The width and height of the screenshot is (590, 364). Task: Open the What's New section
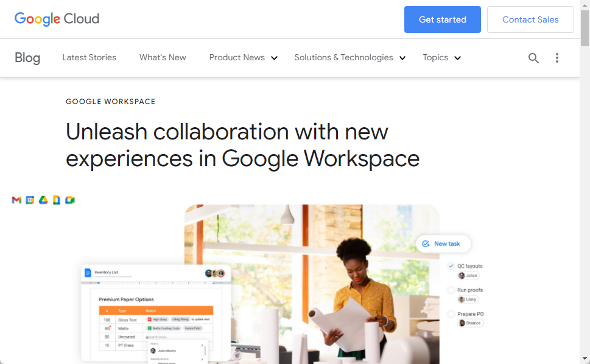click(x=162, y=57)
